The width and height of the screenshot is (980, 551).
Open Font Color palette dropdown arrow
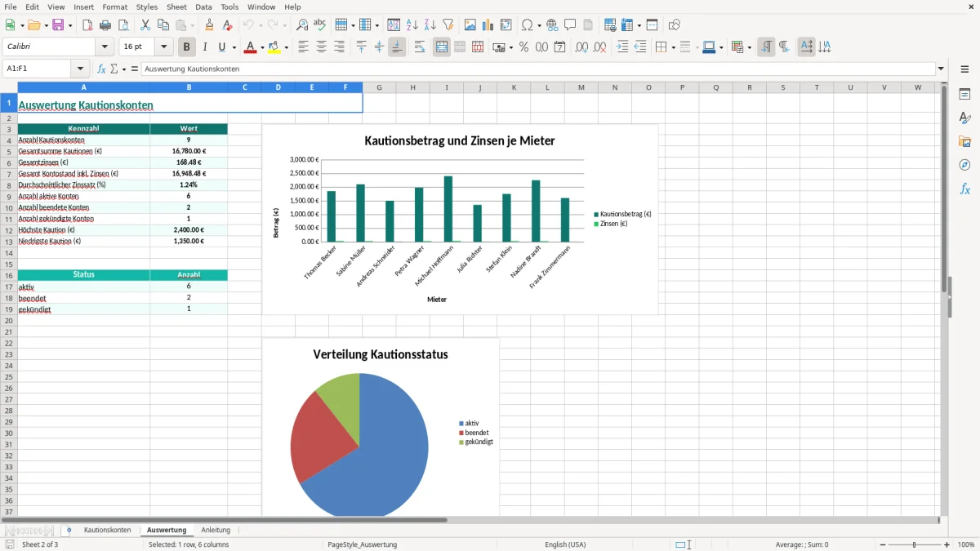262,47
